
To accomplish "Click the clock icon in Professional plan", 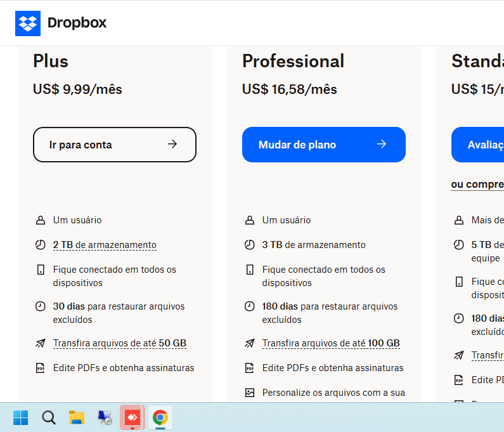I will click(250, 306).
